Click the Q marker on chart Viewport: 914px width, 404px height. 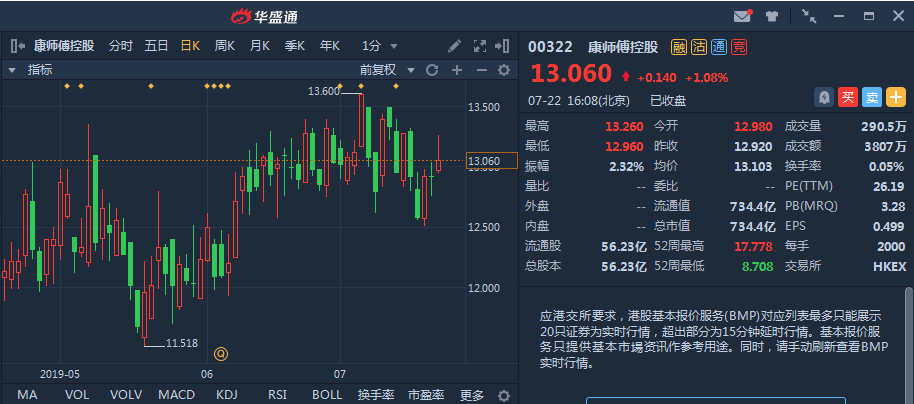(x=220, y=353)
